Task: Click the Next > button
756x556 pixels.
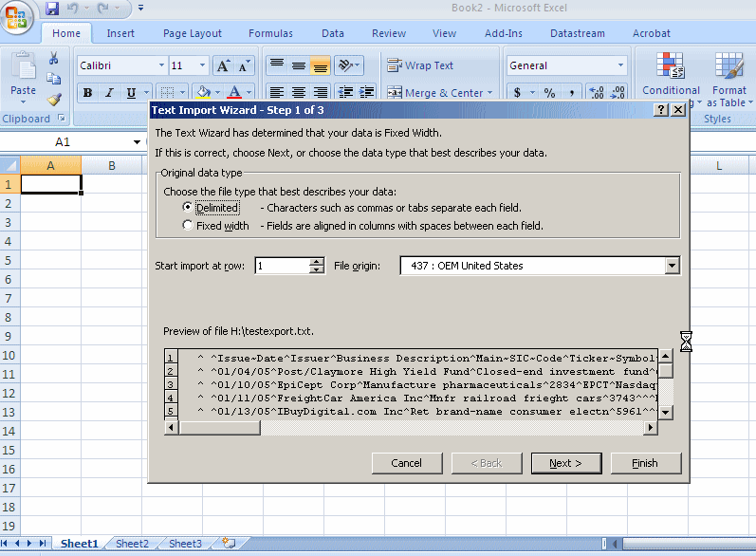Action: [566, 463]
